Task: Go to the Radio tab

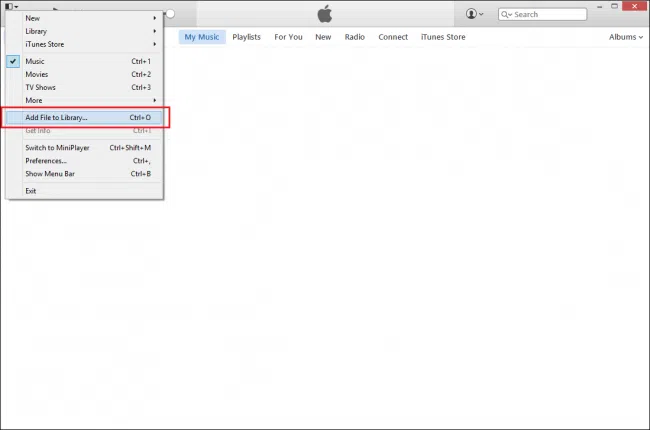Action: pyautogui.click(x=354, y=37)
